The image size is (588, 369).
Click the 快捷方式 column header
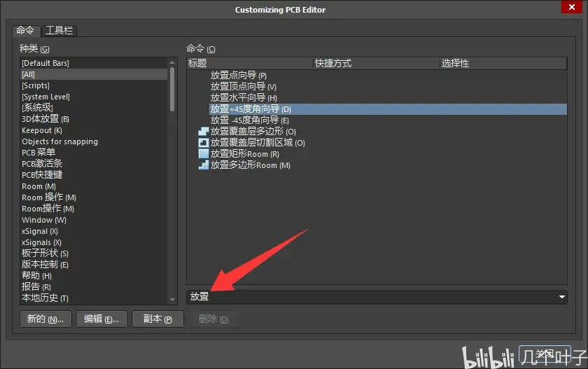[x=376, y=64]
